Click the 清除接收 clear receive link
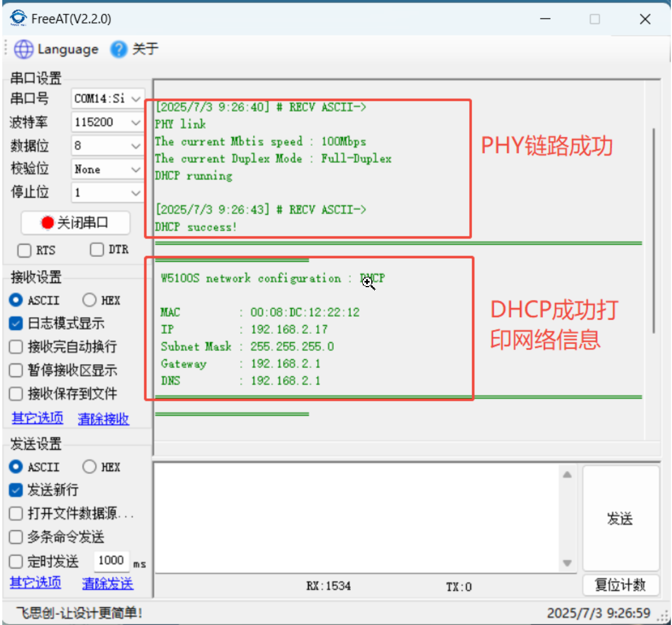 pos(103,419)
